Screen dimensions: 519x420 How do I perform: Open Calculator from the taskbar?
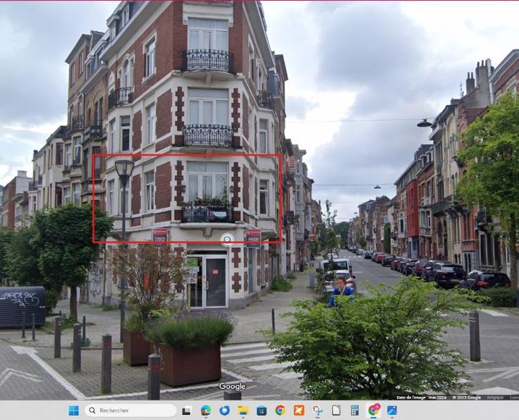[x=355, y=410]
